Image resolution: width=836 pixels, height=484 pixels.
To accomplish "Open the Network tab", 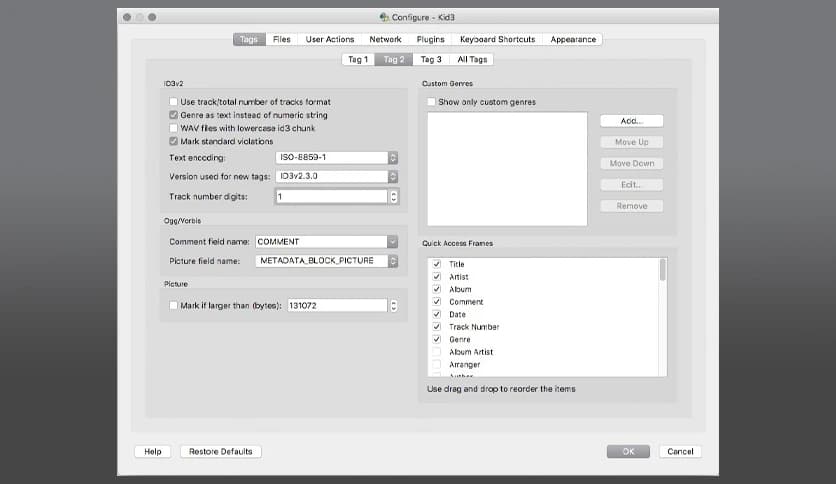I will tap(385, 39).
